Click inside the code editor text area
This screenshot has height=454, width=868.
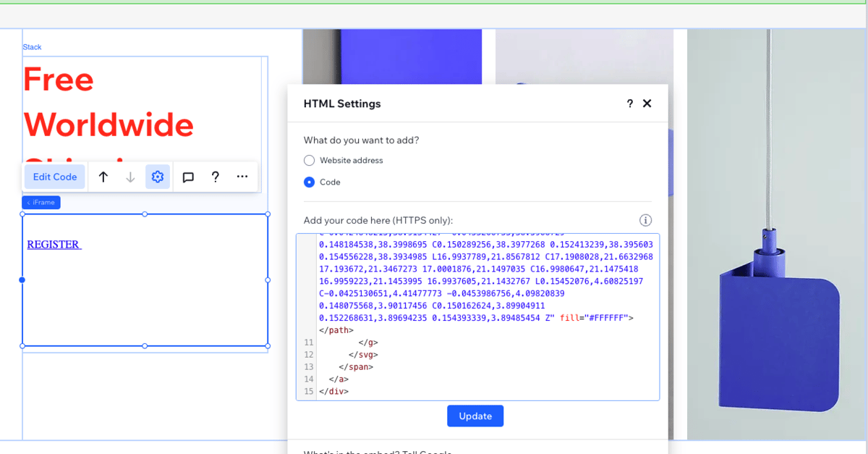point(477,316)
